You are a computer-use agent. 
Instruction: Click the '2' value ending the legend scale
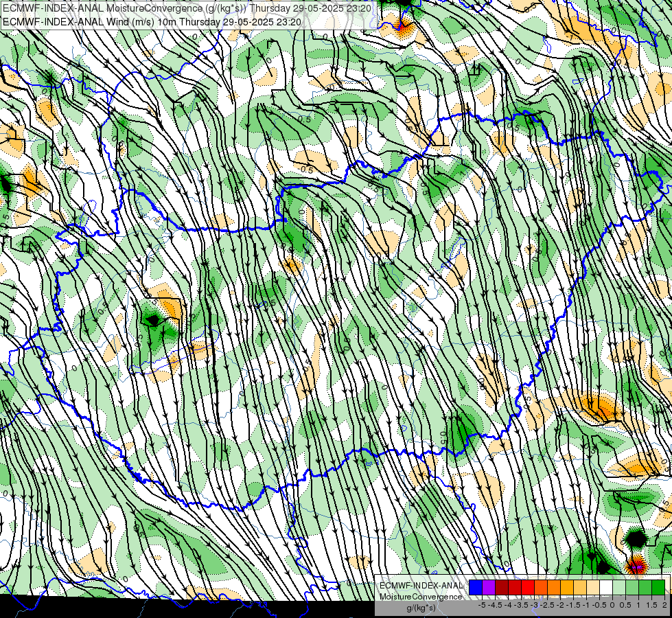click(664, 605)
